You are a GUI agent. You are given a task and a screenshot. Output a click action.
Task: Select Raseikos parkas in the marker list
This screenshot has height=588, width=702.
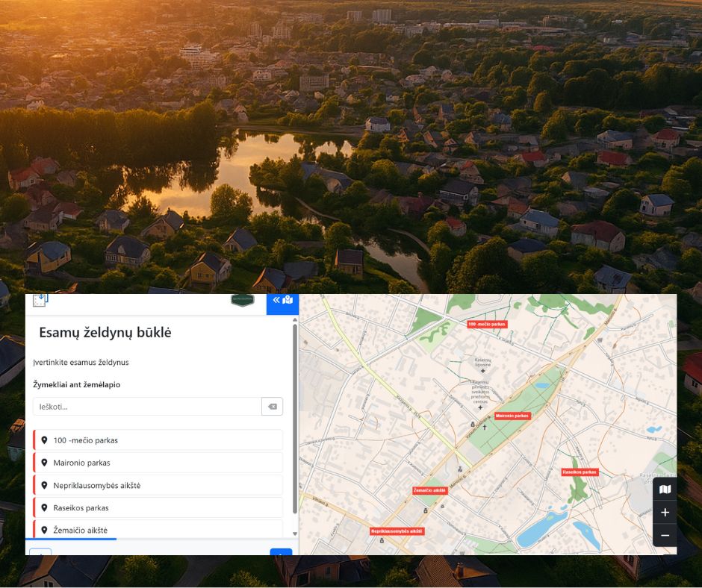[x=158, y=507]
